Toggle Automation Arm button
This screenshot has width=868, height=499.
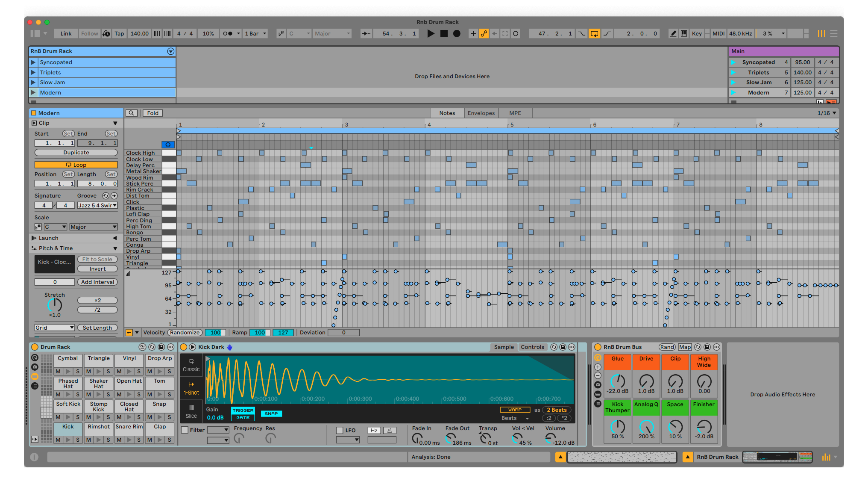[x=484, y=34]
